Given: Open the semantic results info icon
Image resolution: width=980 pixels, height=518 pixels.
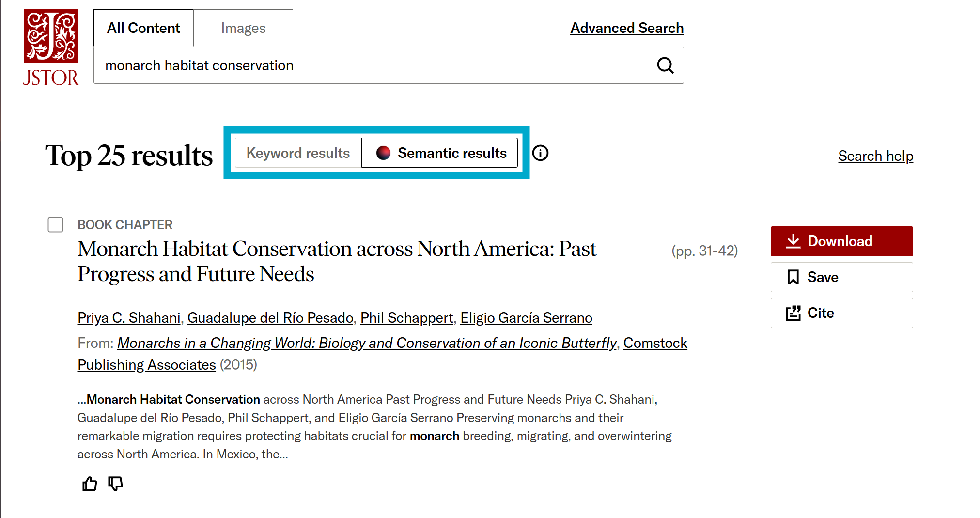Looking at the screenshot, I should pos(540,153).
